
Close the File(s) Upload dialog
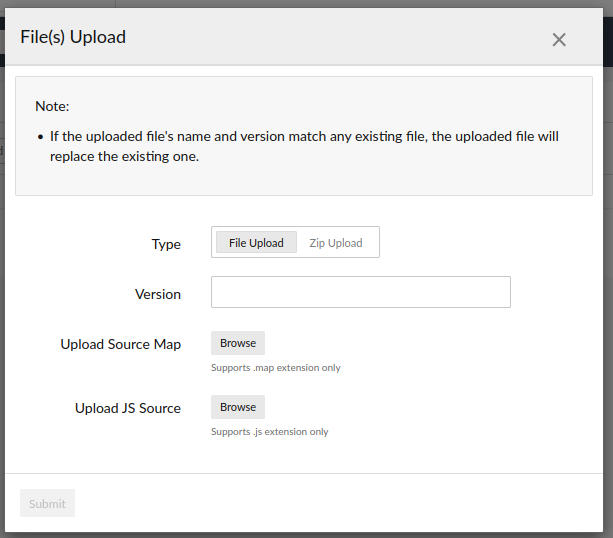tap(559, 40)
